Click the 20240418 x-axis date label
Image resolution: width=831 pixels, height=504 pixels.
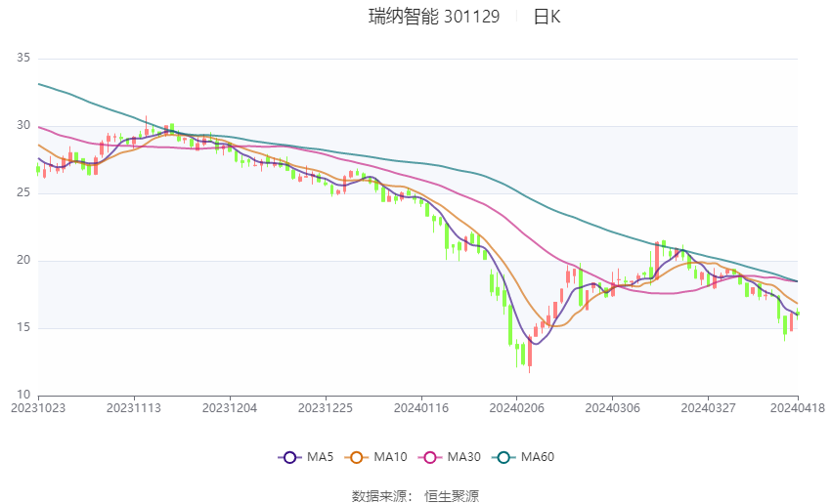point(798,408)
